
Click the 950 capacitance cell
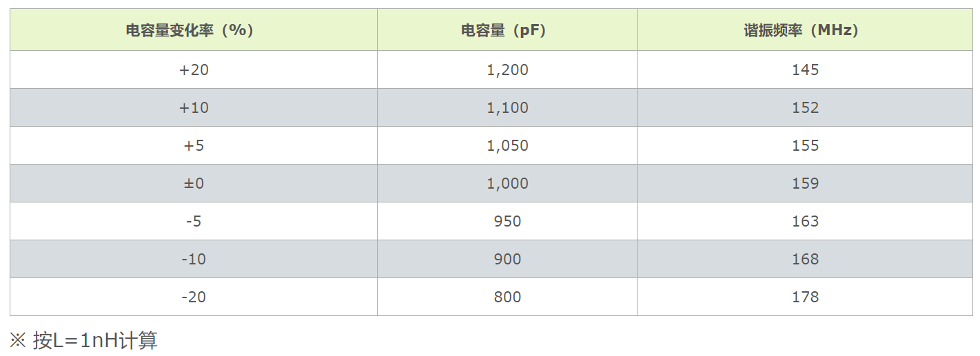pos(507,221)
